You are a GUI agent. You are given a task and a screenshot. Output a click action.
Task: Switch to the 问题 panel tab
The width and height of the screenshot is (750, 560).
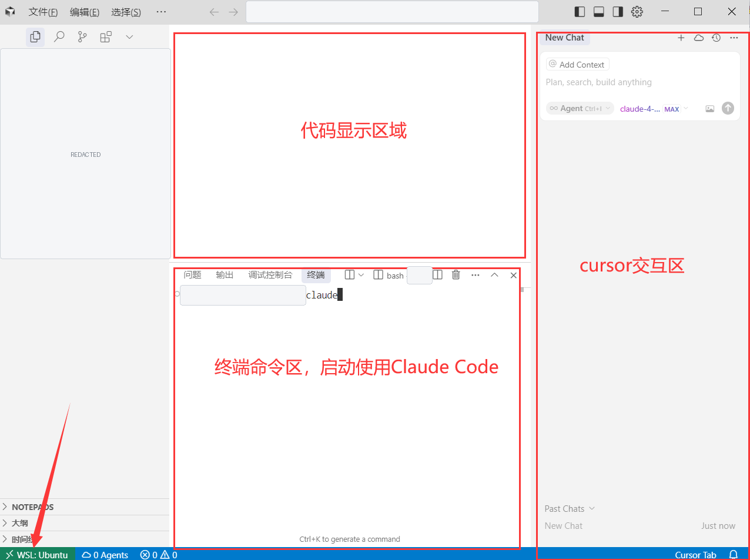pyautogui.click(x=192, y=275)
